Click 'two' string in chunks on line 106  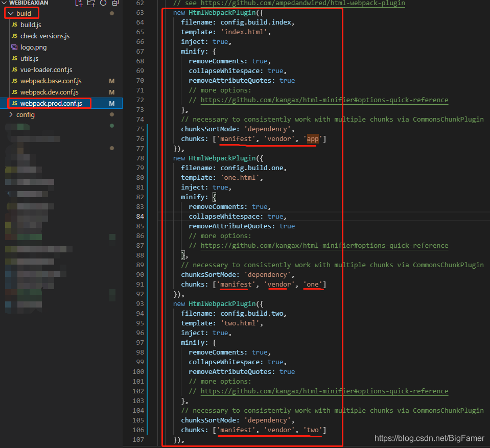tap(313, 430)
